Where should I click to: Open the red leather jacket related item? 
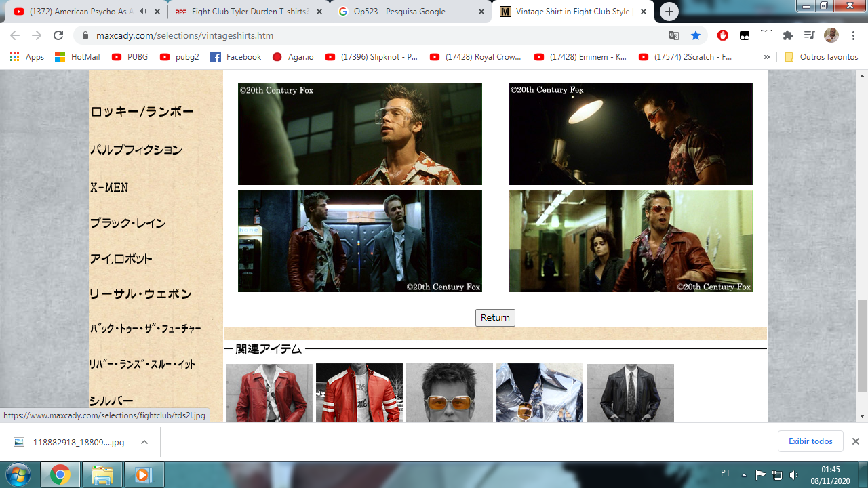click(x=269, y=393)
